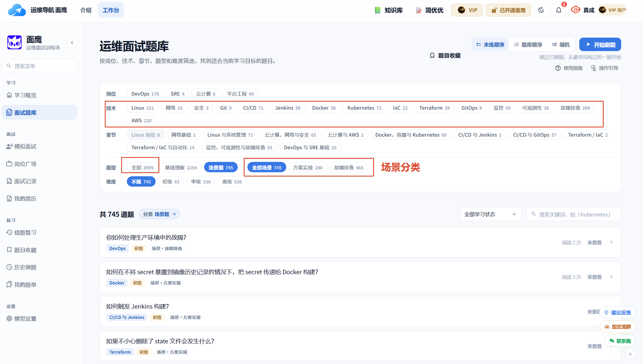Screen dimensions: 643x364
Task: Open the 题目收藏 bookmark at the top
Action: 445,55
